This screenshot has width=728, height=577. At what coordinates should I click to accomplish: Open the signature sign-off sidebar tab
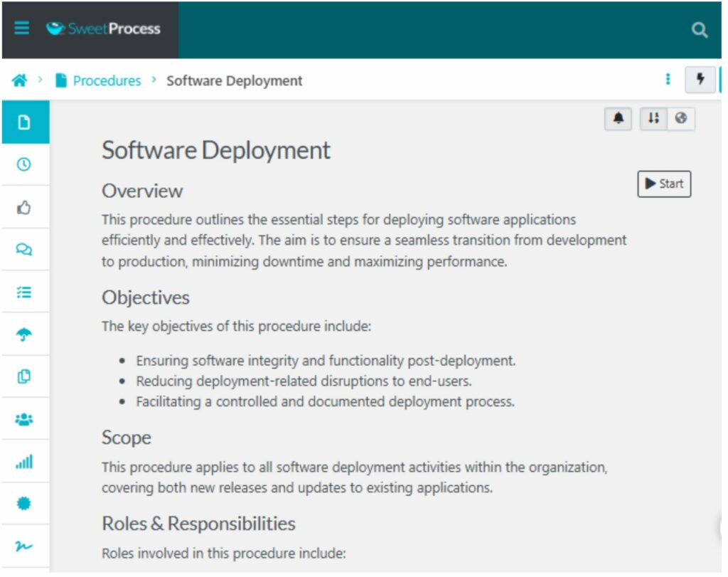click(25, 546)
